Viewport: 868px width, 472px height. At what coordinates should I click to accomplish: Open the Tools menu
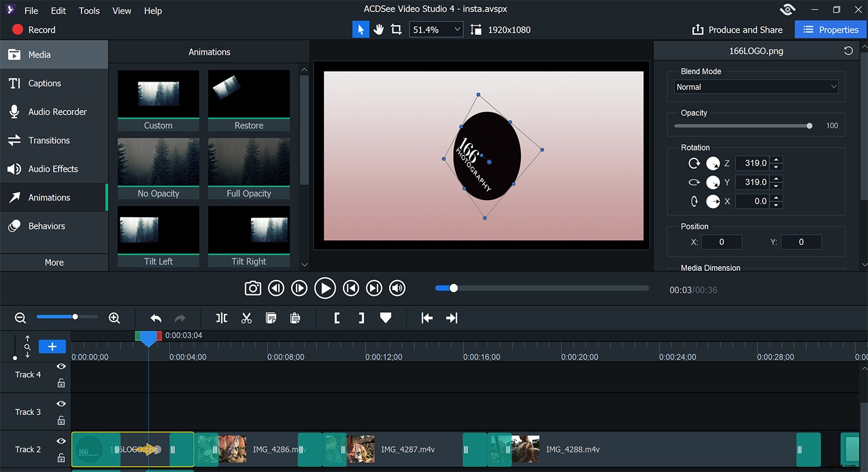click(89, 10)
